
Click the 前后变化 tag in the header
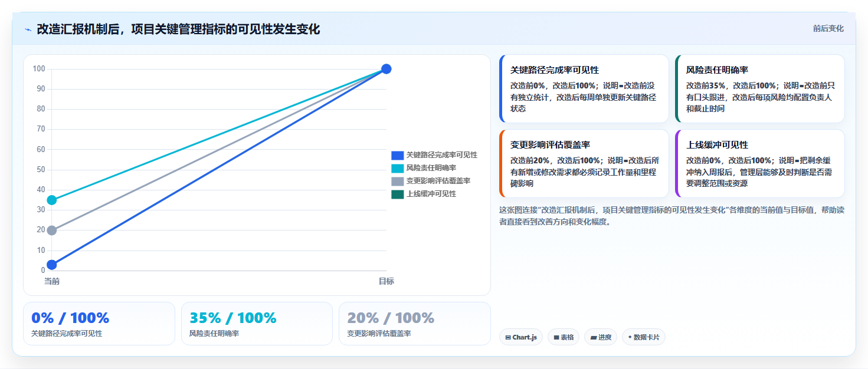pyautogui.click(x=828, y=28)
